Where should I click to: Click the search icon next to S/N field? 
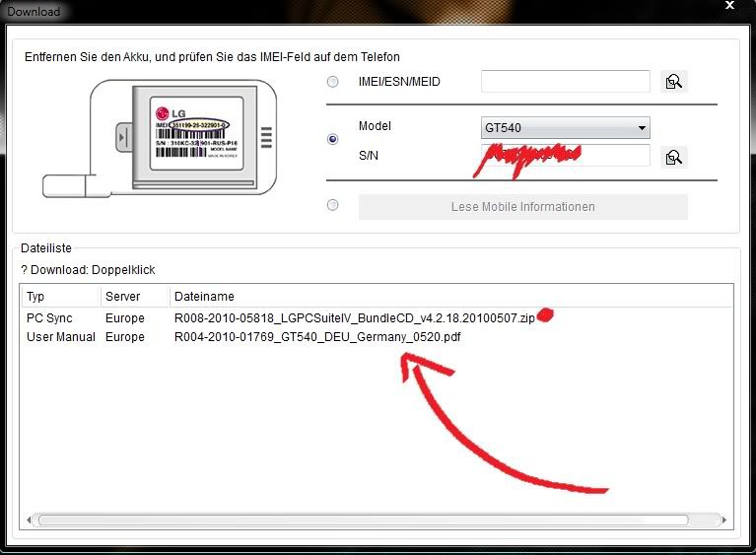pyautogui.click(x=673, y=157)
